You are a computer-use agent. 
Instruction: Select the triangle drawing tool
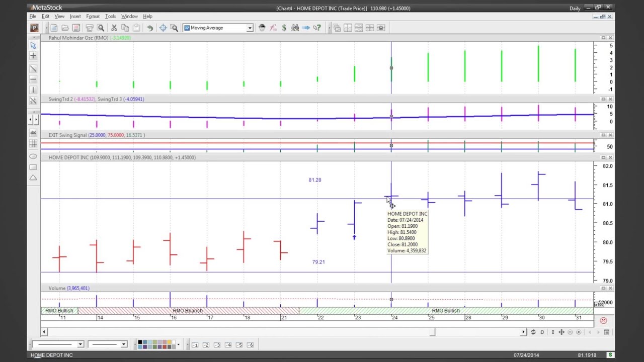pyautogui.click(x=33, y=177)
